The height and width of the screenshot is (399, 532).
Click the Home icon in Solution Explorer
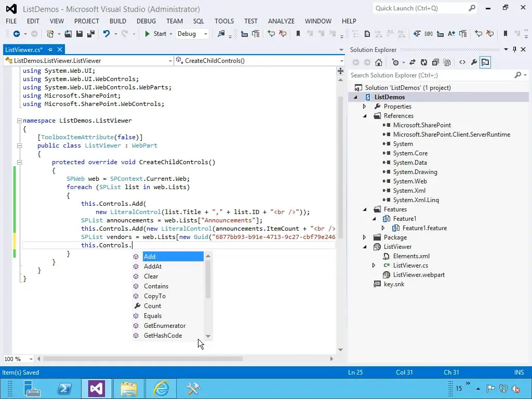[x=379, y=62]
